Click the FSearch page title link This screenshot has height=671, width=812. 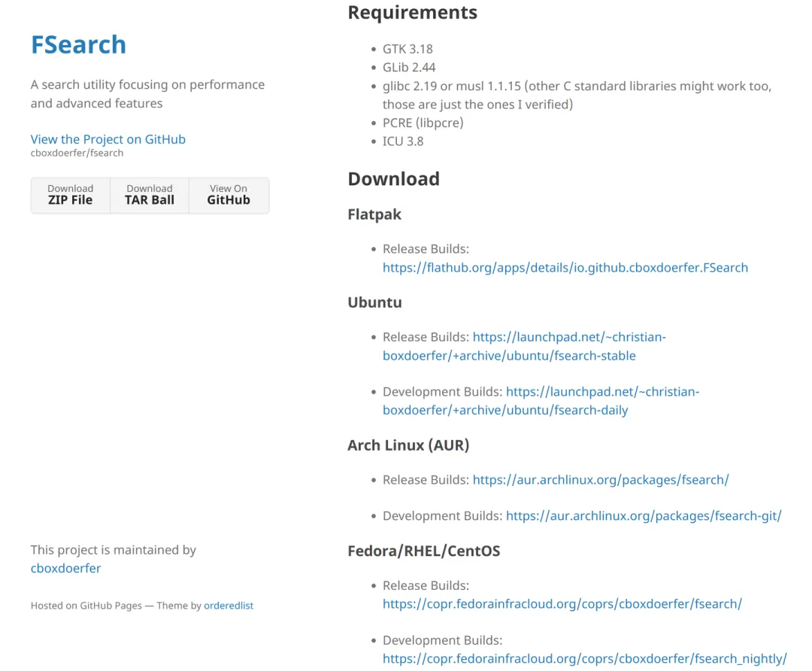point(78,45)
